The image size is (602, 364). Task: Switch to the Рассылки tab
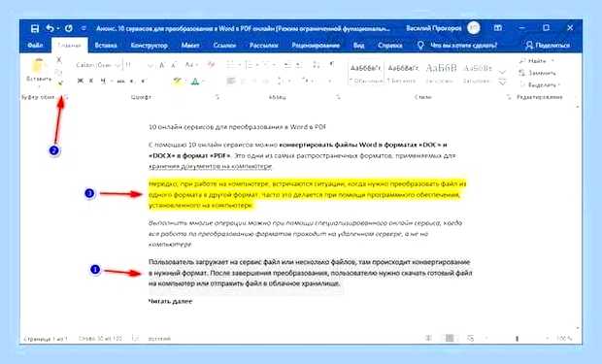(x=264, y=46)
